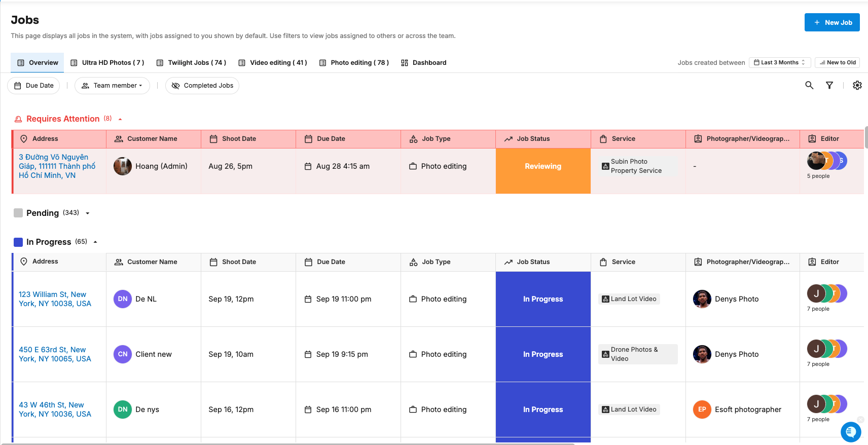Click service icon beside Drone Photos & Video
The width and height of the screenshot is (868, 445).
605,354
